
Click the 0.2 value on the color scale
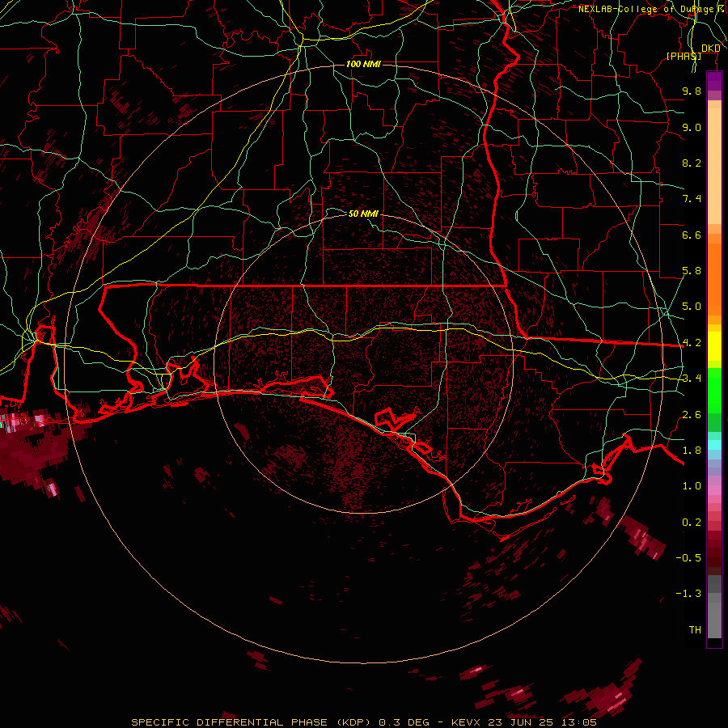[692, 523]
